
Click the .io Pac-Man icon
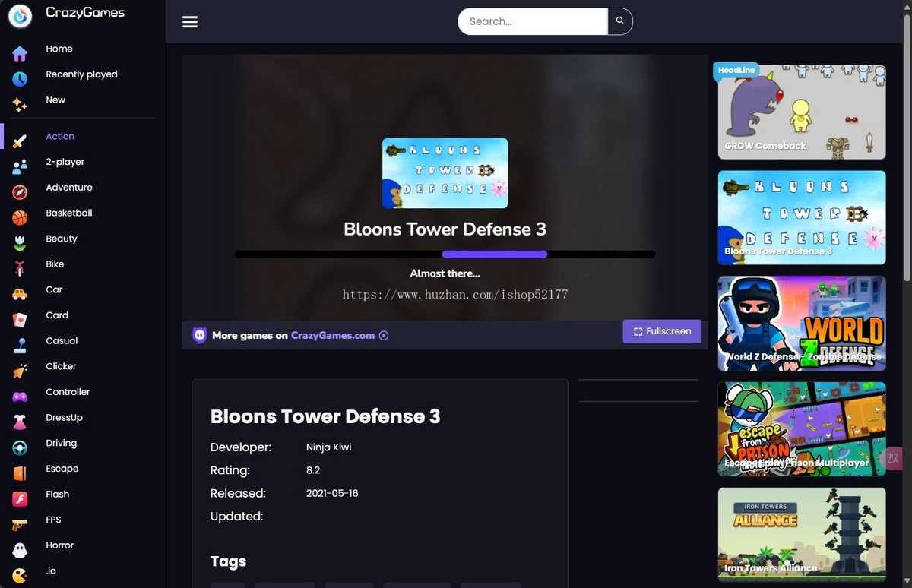pos(20,576)
